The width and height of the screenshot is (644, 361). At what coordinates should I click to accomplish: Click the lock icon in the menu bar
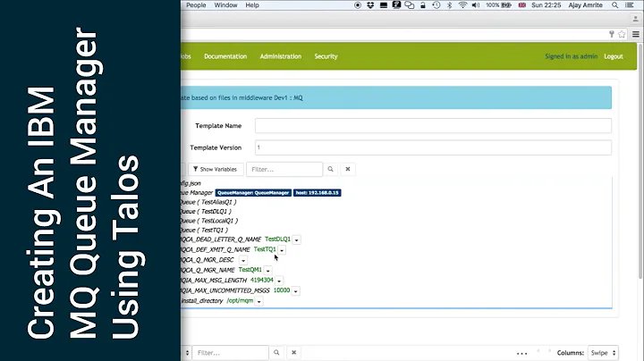(422, 5)
